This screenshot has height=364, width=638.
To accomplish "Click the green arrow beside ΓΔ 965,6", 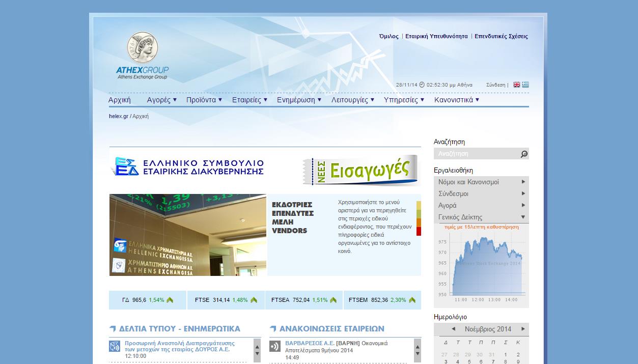I will point(170,300).
